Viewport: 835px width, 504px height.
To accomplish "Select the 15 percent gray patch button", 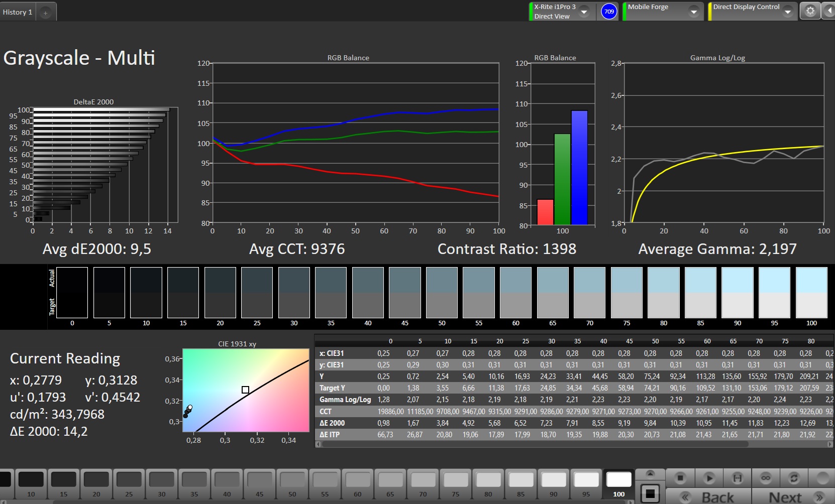I will [x=64, y=484].
